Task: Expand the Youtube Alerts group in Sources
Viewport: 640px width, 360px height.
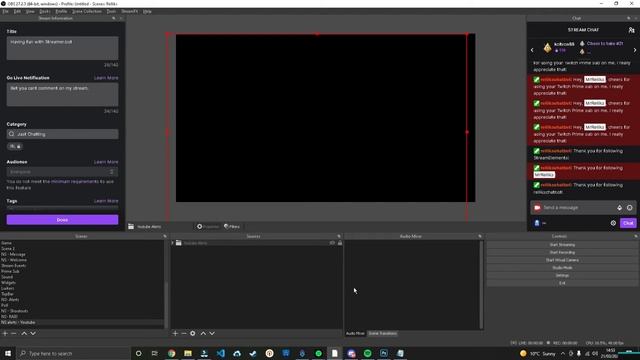Action: pos(173,243)
